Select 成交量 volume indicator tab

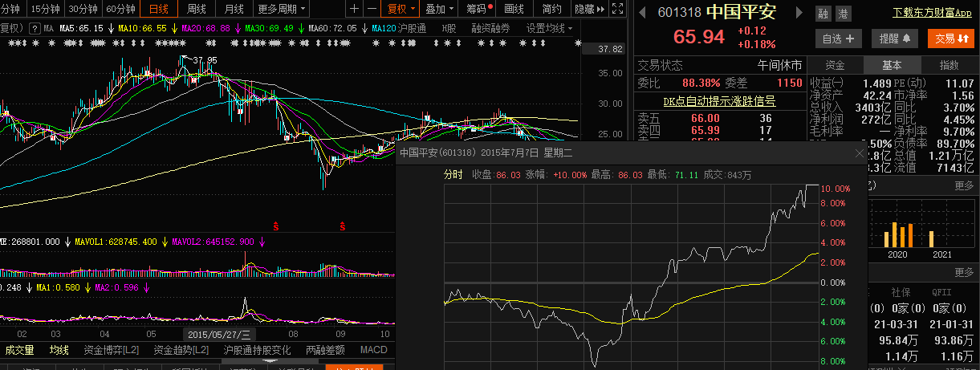point(20,350)
